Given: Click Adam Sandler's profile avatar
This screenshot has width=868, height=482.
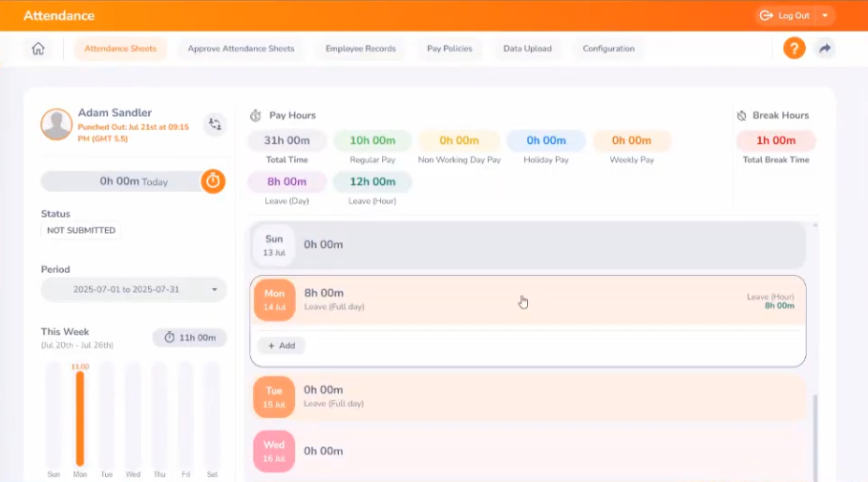Looking at the screenshot, I should (56, 124).
